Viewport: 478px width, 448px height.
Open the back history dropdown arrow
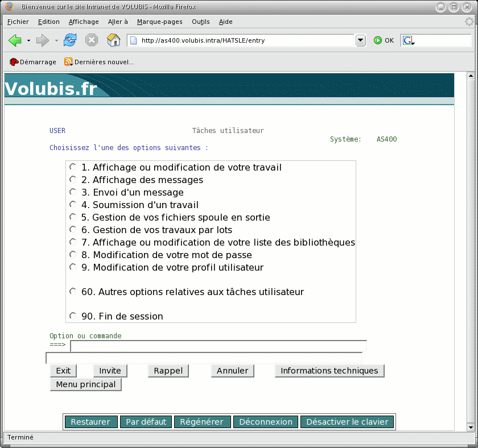tap(28, 40)
